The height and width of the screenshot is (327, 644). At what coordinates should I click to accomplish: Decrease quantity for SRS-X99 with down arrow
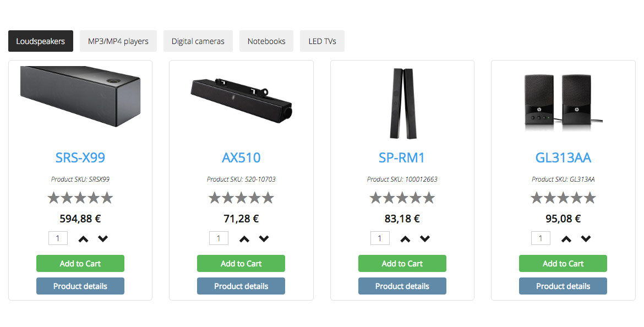(x=103, y=238)
